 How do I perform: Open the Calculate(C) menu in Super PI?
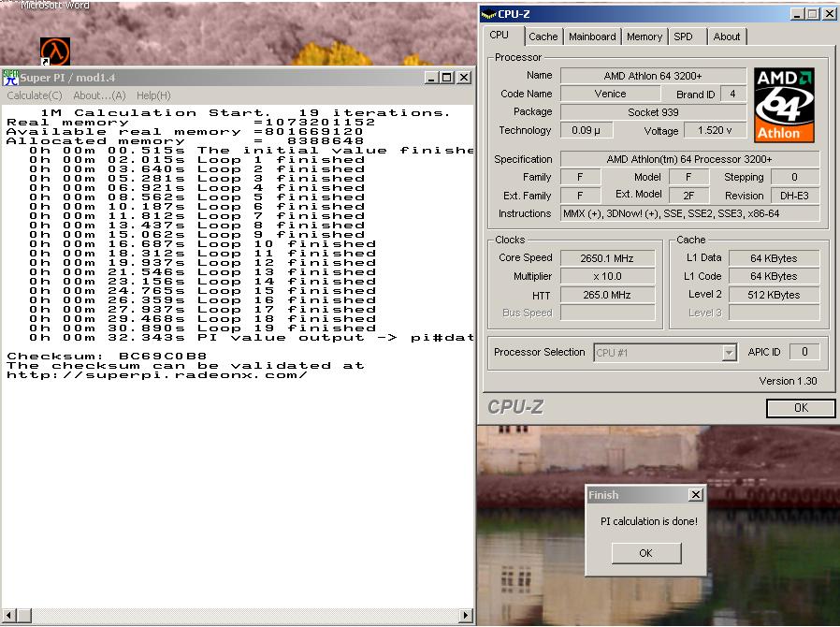coord(35,95)
